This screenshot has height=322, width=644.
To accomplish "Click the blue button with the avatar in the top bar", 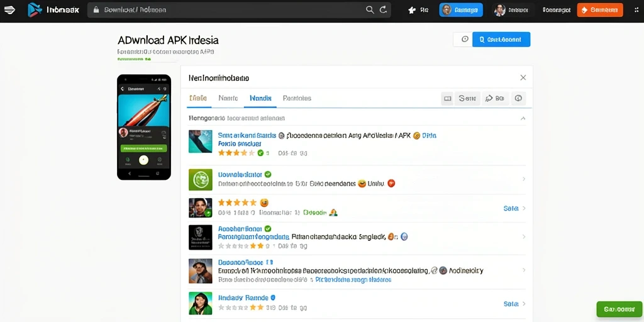I will (461, 10).
